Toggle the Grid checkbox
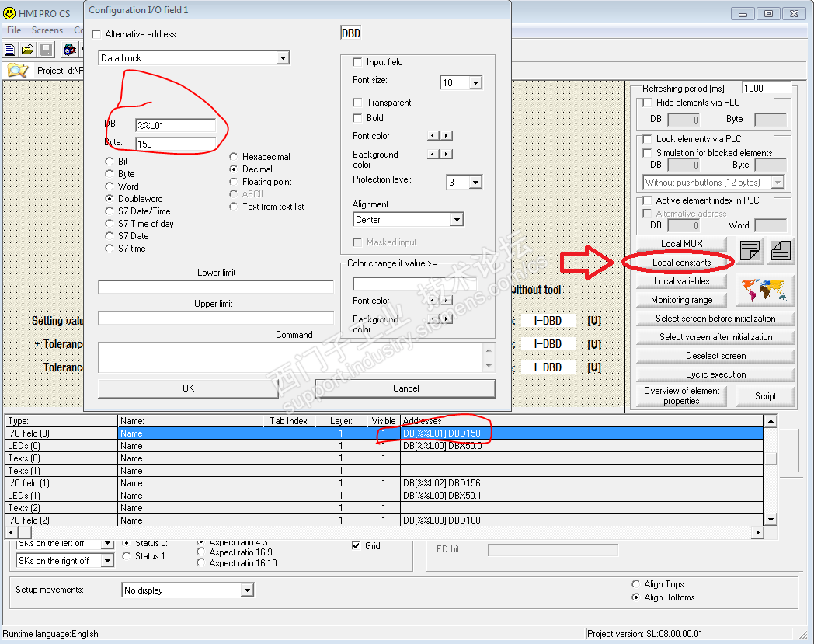This screenshot has width=814, height=644. click(x=356, y=546)
